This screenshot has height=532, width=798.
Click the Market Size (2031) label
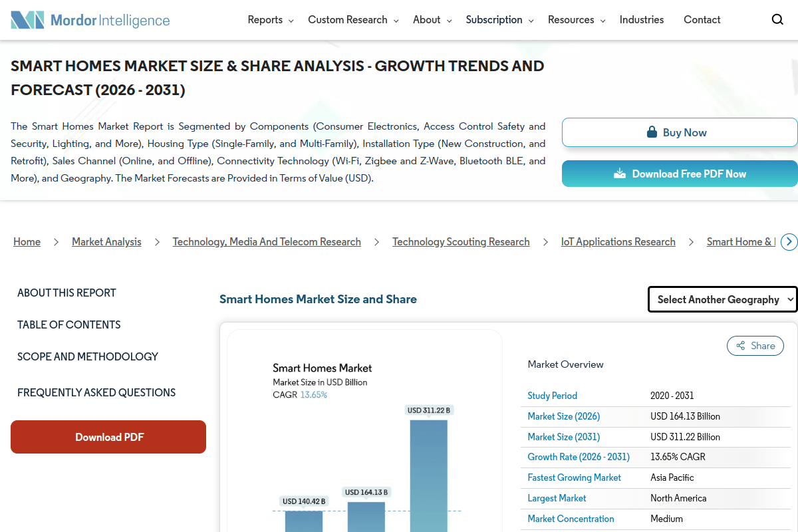564,437
